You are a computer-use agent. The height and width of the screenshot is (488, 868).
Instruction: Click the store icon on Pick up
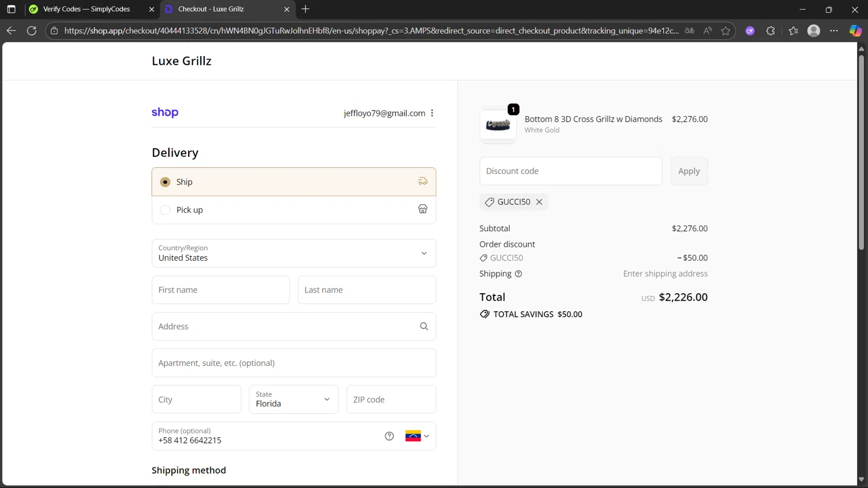[423, 209]
